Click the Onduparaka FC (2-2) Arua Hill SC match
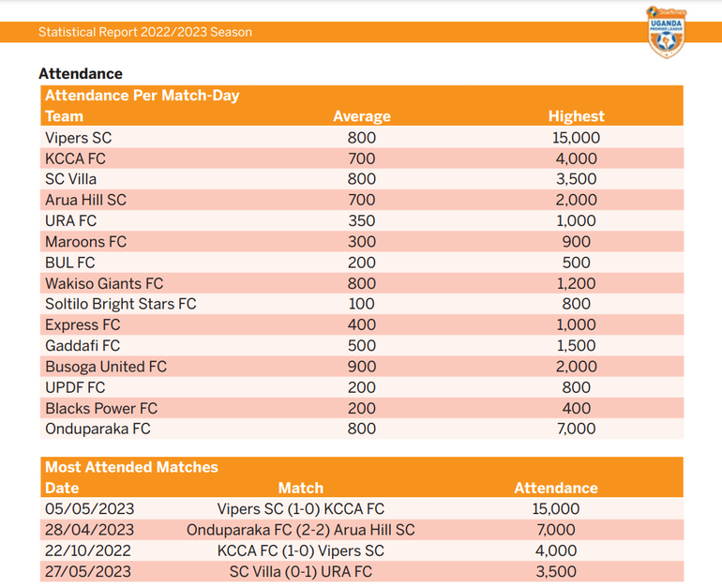Screen dimensions: 722x588 click(301, 530)
